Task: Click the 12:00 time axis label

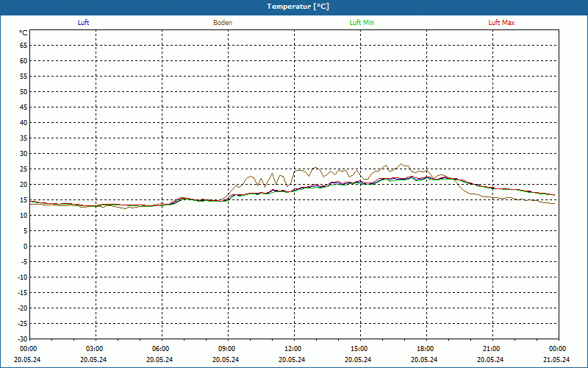Action: click(293, 349)
